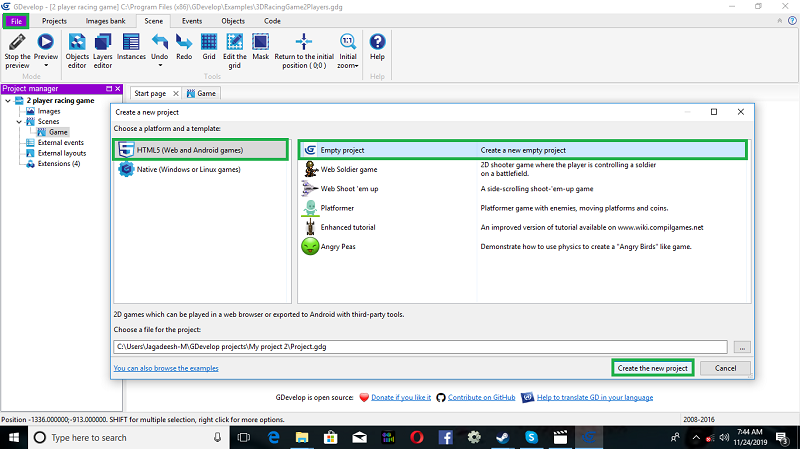Close the Project manager panel
800x449 pixels.
point(118,89)
